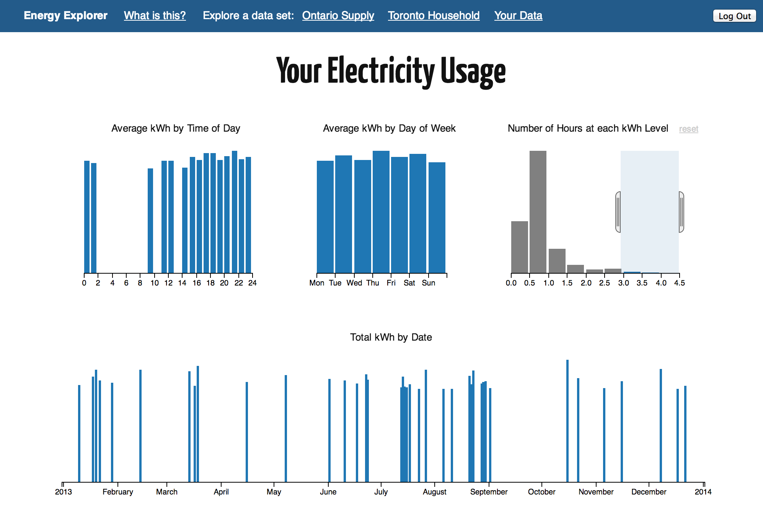The height and width of the screenshot is (532, 763).
Task: Go to the Your Data page
Action: click(x=518, y=16)
